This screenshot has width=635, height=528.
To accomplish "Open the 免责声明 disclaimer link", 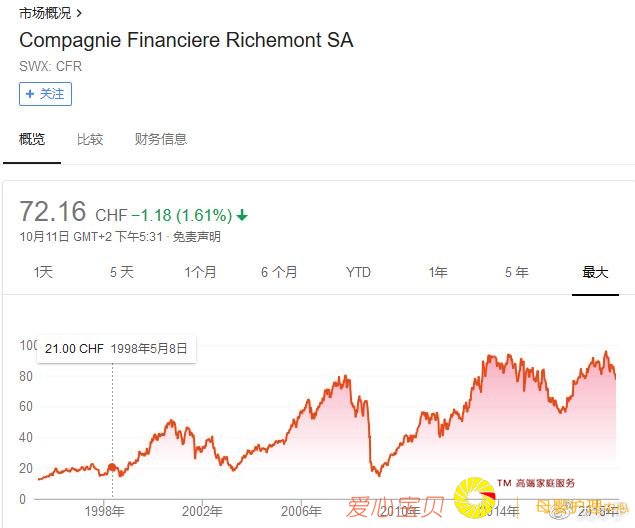I will [196, 237].
